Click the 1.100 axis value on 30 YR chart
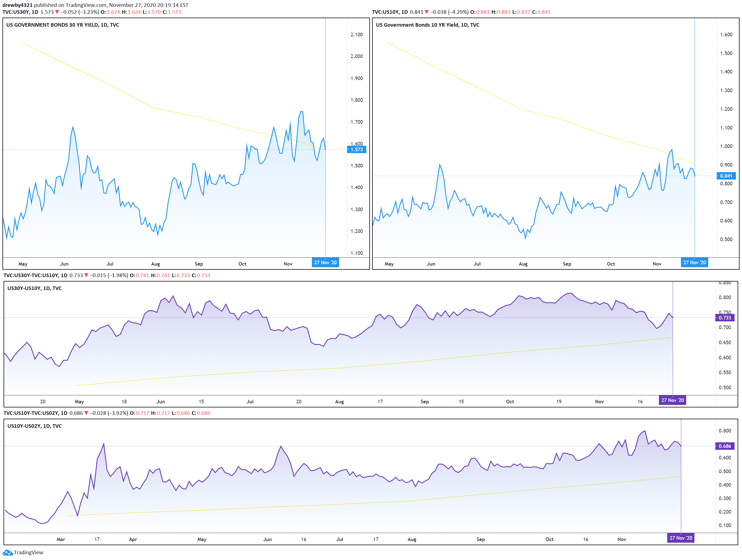 point(357,253)
